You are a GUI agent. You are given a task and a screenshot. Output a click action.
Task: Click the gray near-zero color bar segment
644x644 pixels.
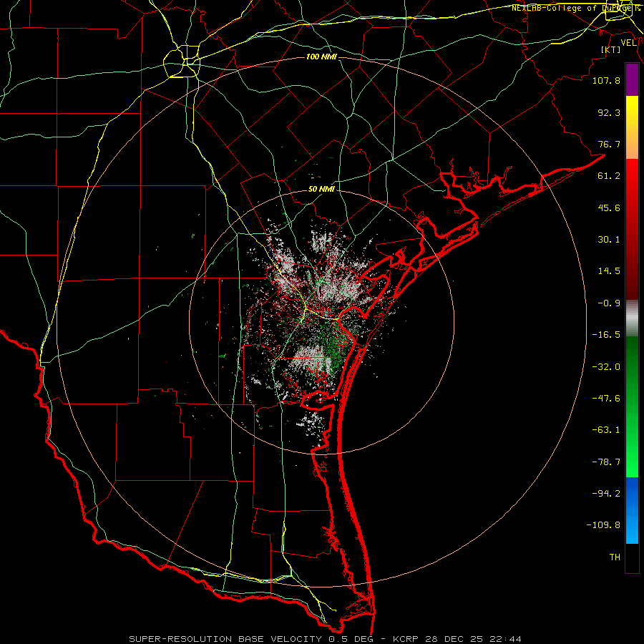pyautogui.click(x=632, y=318)
